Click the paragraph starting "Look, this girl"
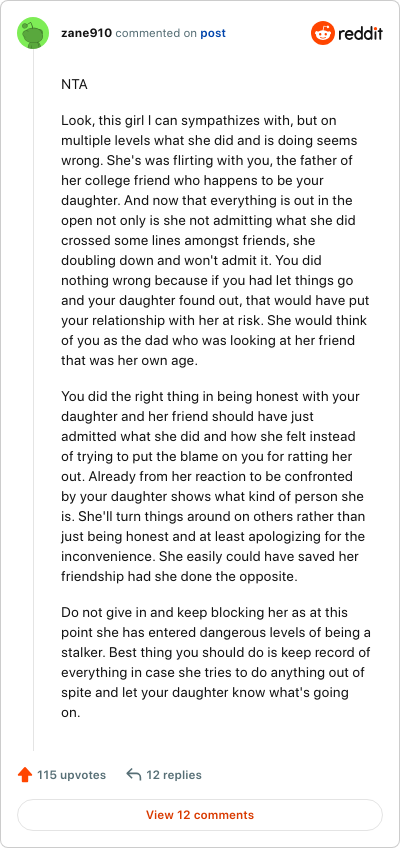400x848 pixels. click(x=215, y=240)
